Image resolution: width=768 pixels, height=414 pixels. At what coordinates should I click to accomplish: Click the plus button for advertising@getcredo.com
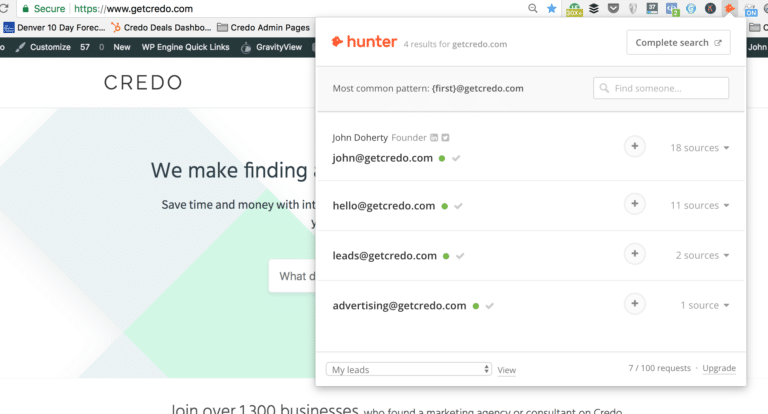[x=635, y=304]
